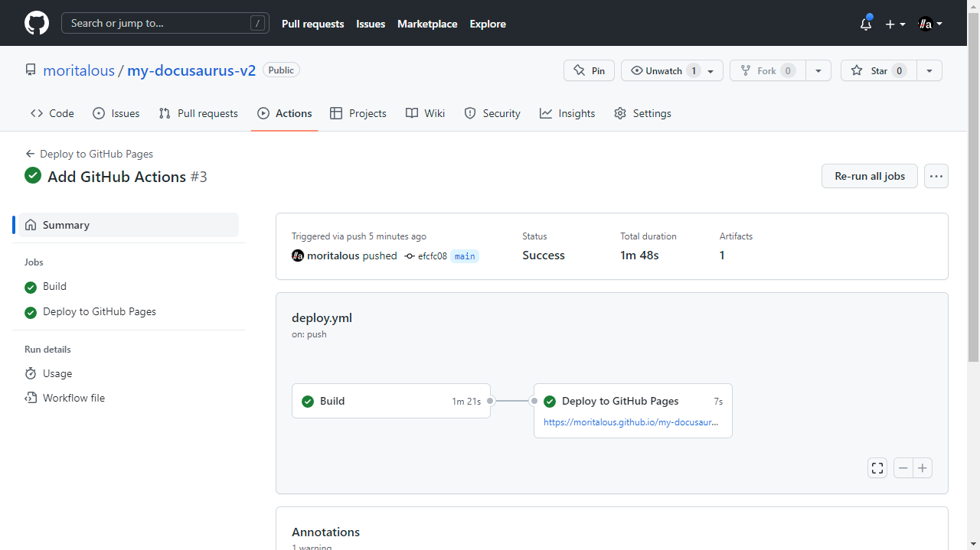Expand the plus create-new dropdown

[x=895, y=24]
